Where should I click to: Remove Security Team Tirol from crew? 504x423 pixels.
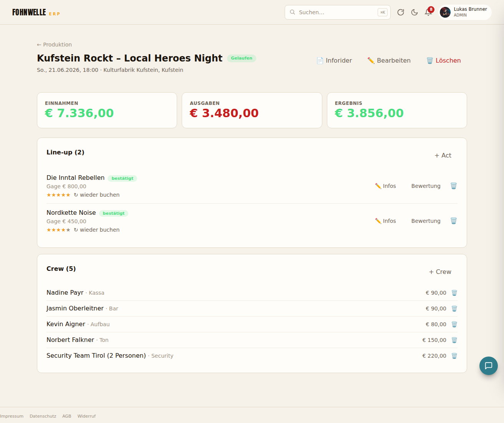454,356
